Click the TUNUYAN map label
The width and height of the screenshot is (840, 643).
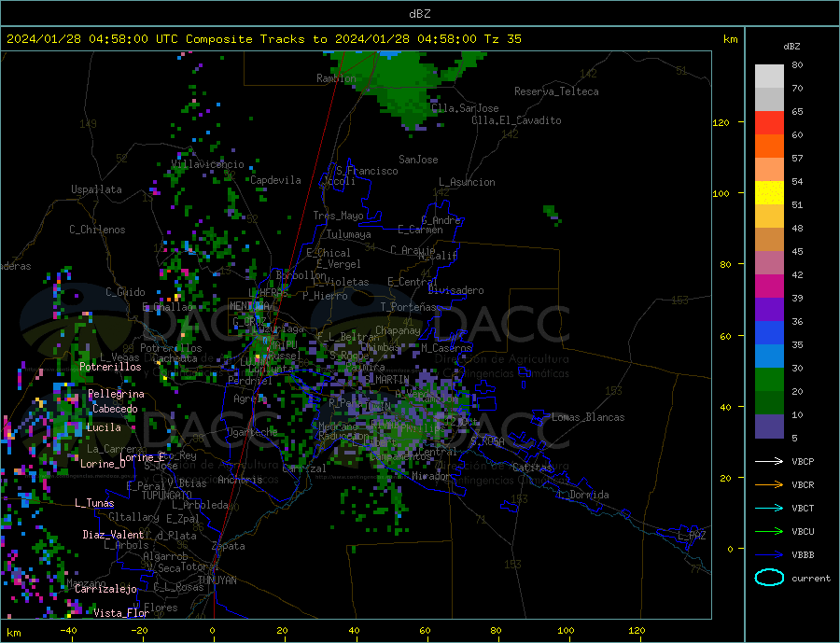[217, 580]
